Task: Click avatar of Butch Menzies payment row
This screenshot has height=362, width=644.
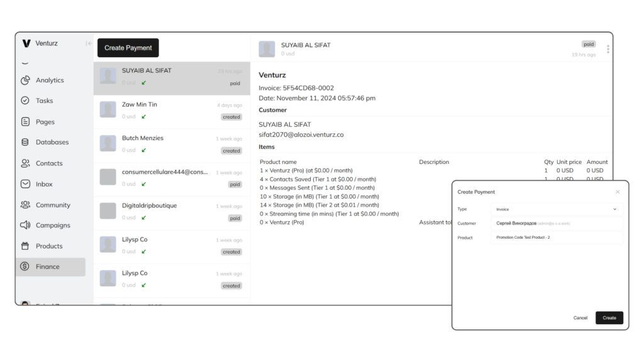Action: coord(108,143)
